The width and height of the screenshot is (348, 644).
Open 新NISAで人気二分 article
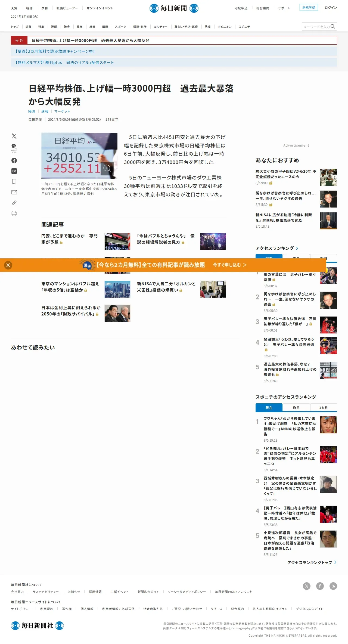coord(166,287)
